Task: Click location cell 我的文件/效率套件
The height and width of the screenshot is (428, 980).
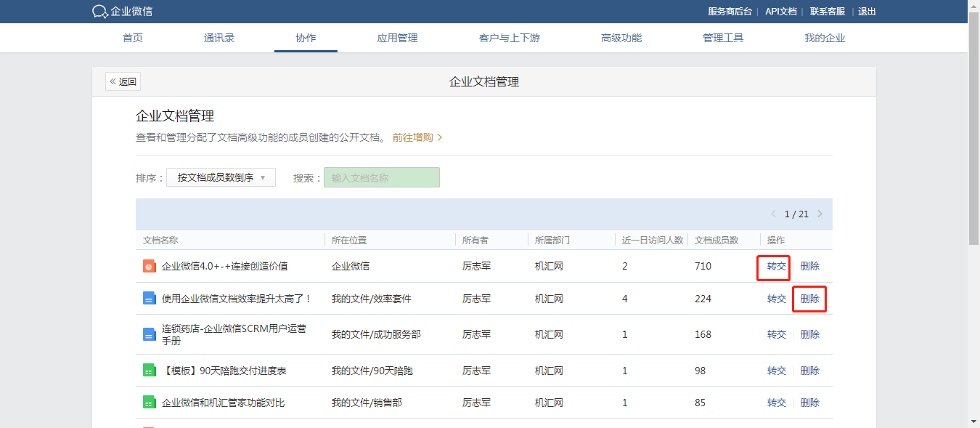Action: 372,299
